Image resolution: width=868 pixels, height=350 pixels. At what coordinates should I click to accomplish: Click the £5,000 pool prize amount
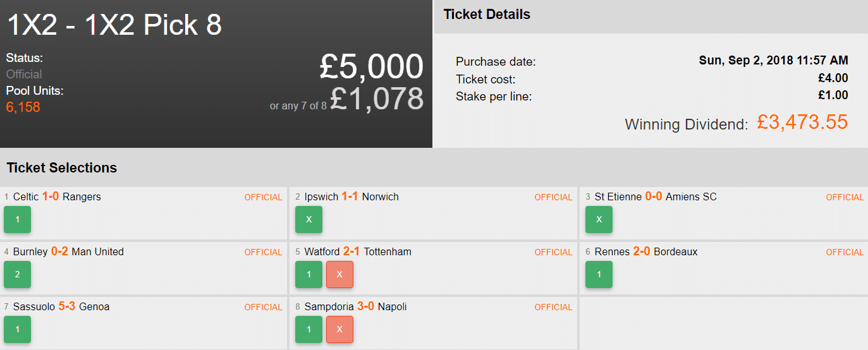(x=371, y=66)
